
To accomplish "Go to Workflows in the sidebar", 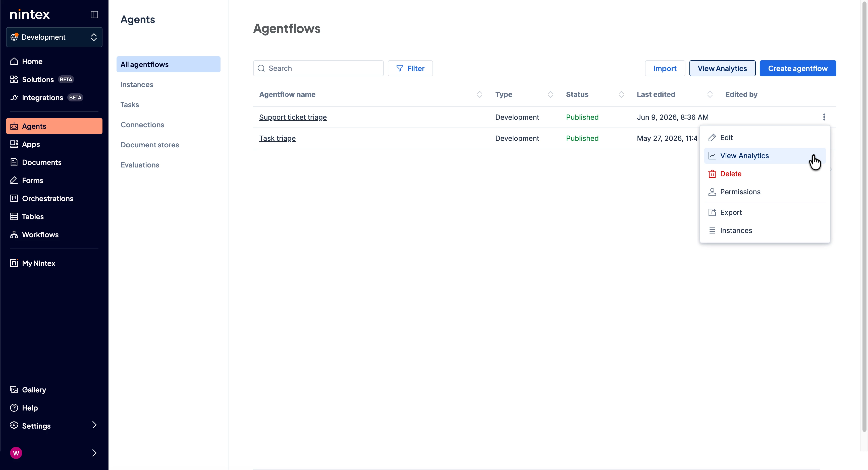I will [54, 235].
